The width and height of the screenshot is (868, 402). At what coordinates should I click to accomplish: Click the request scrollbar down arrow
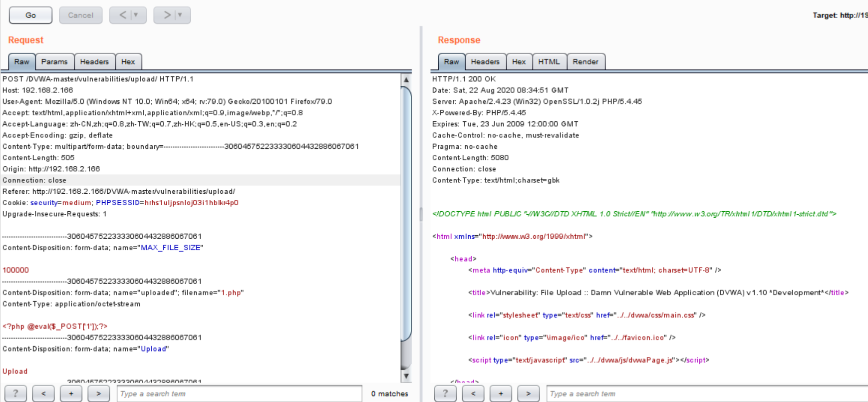[x=406, y=376]
